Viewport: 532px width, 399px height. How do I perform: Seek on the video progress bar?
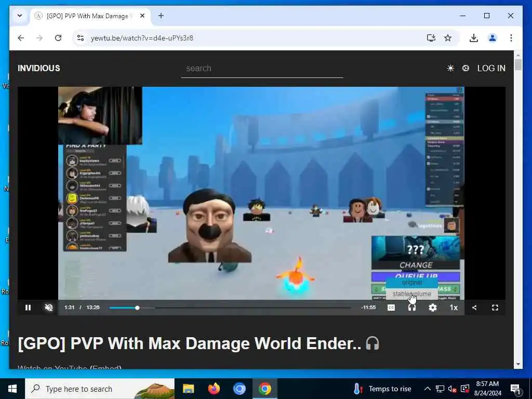tap(230, 308)
